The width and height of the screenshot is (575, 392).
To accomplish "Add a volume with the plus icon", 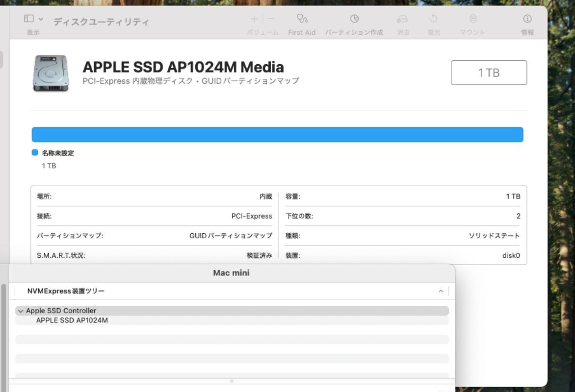I will tap(254, 19).
